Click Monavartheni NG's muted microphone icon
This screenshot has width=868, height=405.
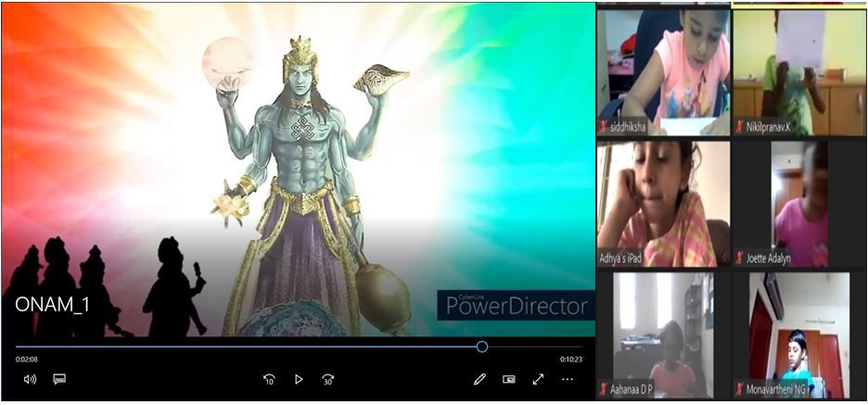click(x=740, y=389)
